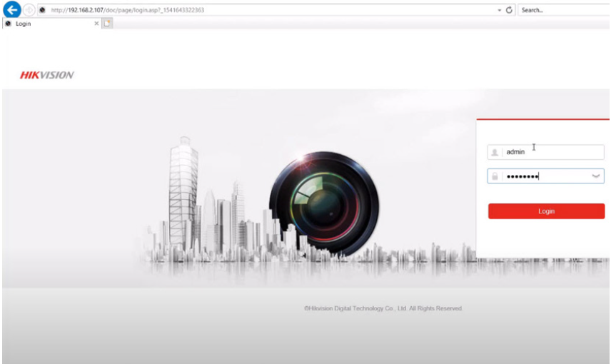Viewport: 611px width, 364px height.
Task: Expand the password field chevron
Action: coord(596,176)
